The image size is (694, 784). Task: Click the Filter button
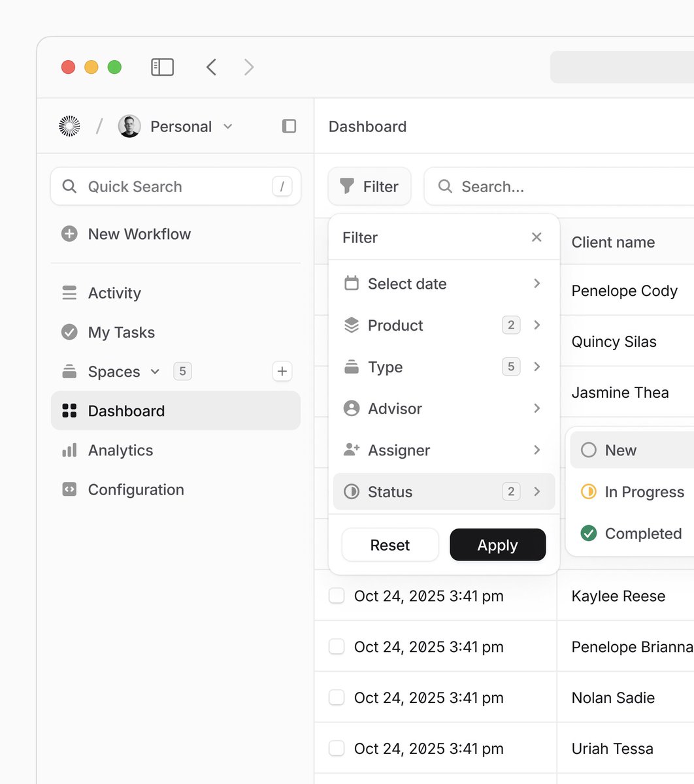pos(369,186)
